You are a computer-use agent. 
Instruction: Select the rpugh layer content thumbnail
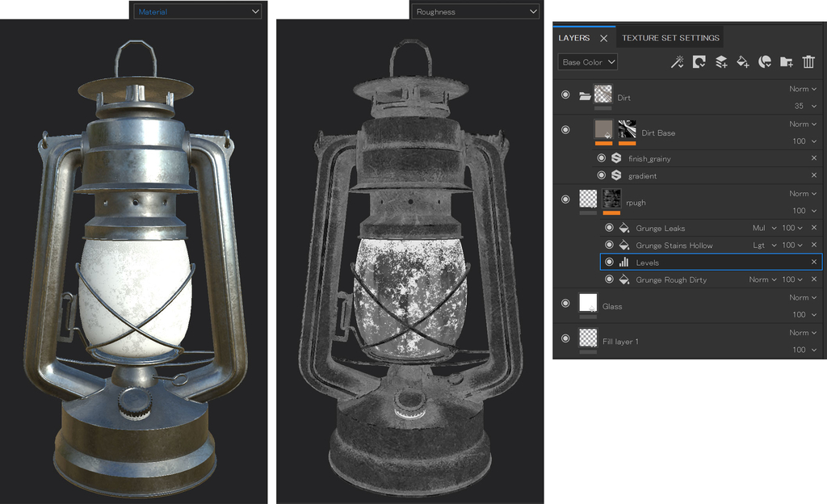(x=588, y=199)
